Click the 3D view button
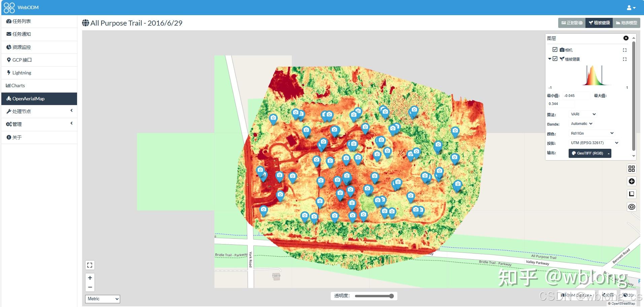 628,295
